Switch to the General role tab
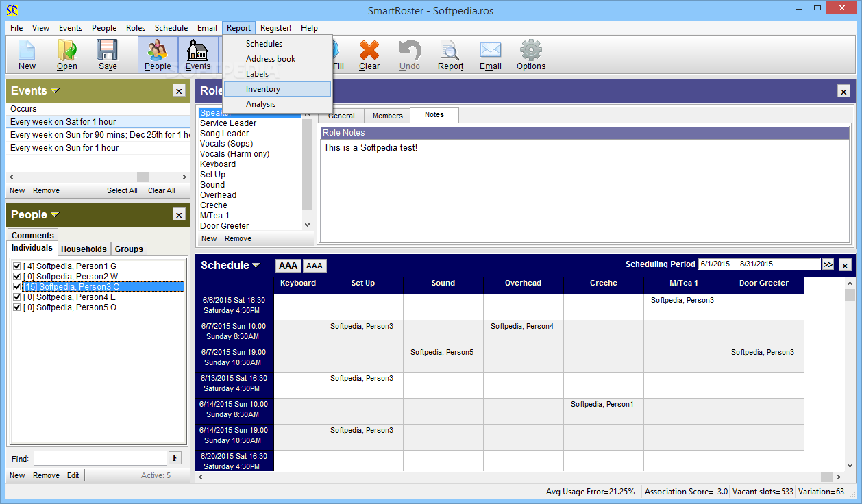 pyautogui.click(x=341, y=116)
